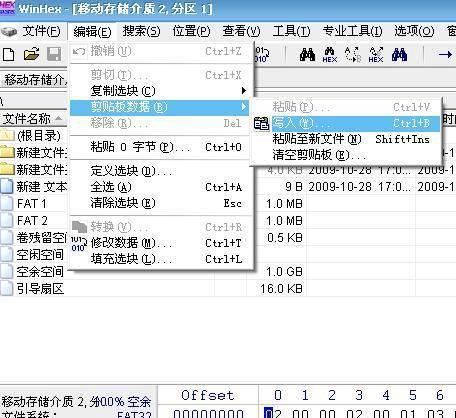Click the Modify data 01/010 toolbar icon

(x=262, y=54)
